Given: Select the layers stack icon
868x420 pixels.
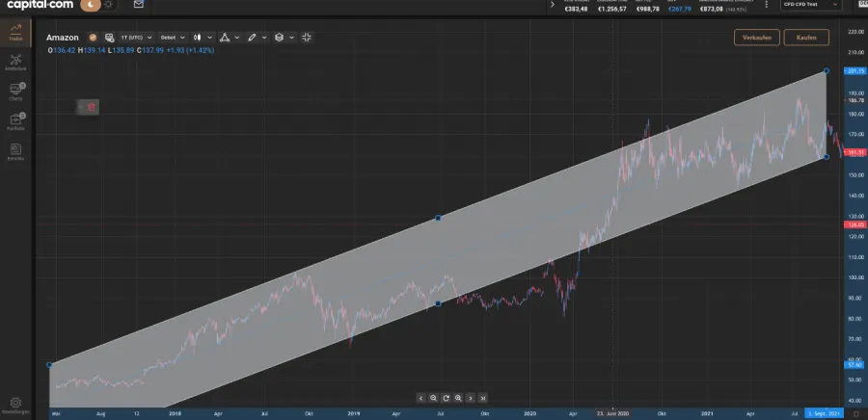Looking at the screenshot, I should (279, 37).
